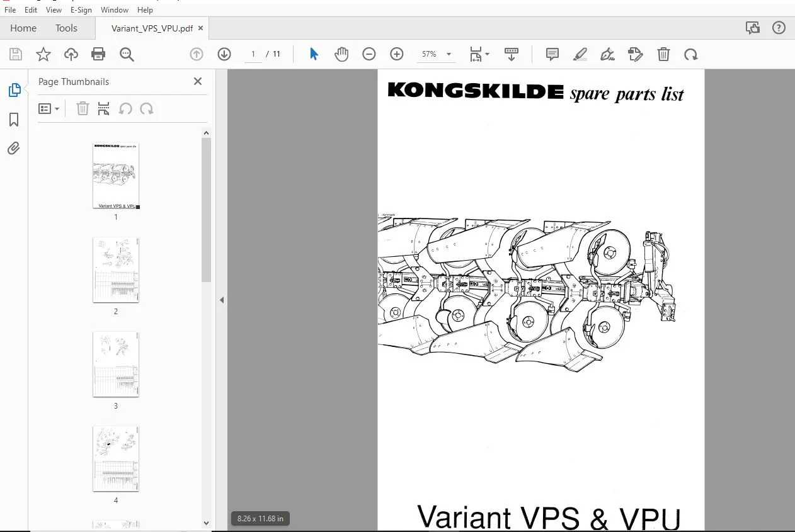This screenshot has height=532, width=795.
Task: Select page 1 thumbnail
Action: (116, 176)
